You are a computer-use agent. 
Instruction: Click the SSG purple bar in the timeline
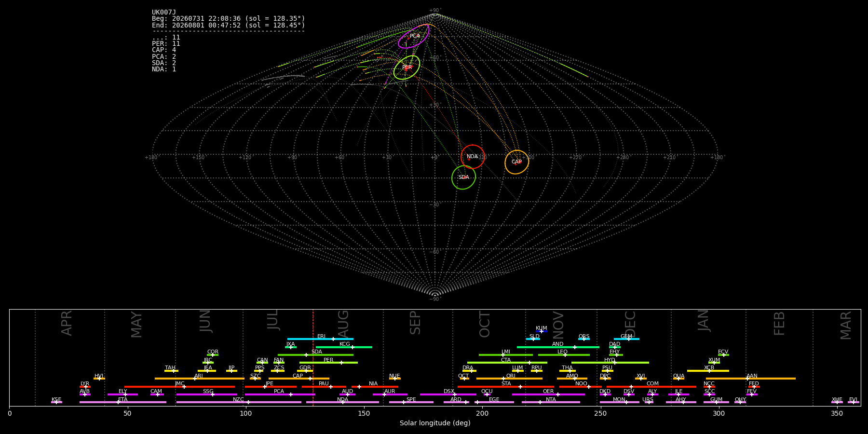click(x=207, y=394)
